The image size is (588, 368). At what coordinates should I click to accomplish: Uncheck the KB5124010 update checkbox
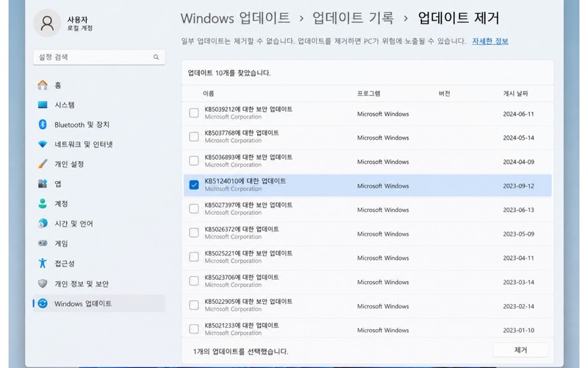click(x=194, y=185)
